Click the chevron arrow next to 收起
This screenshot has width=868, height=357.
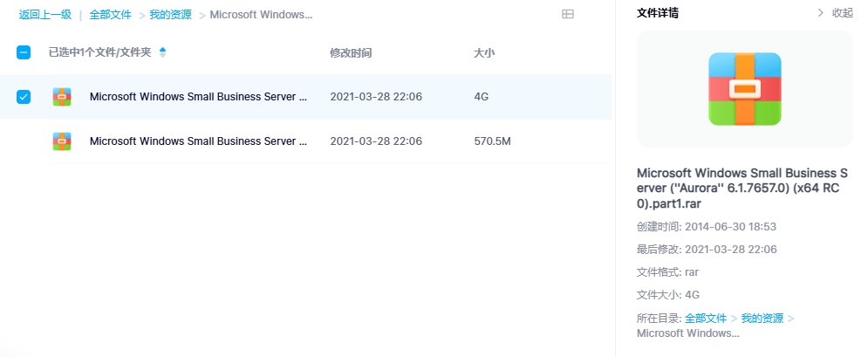click(x=819, y=13)
